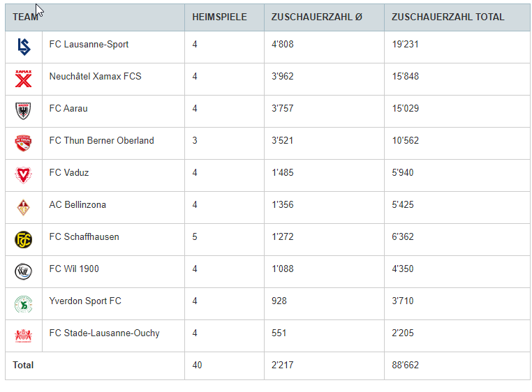Select the average attendance value 1'088
Image resolution: width=532 pixels, height=392 pixels.
pos(283,269)
